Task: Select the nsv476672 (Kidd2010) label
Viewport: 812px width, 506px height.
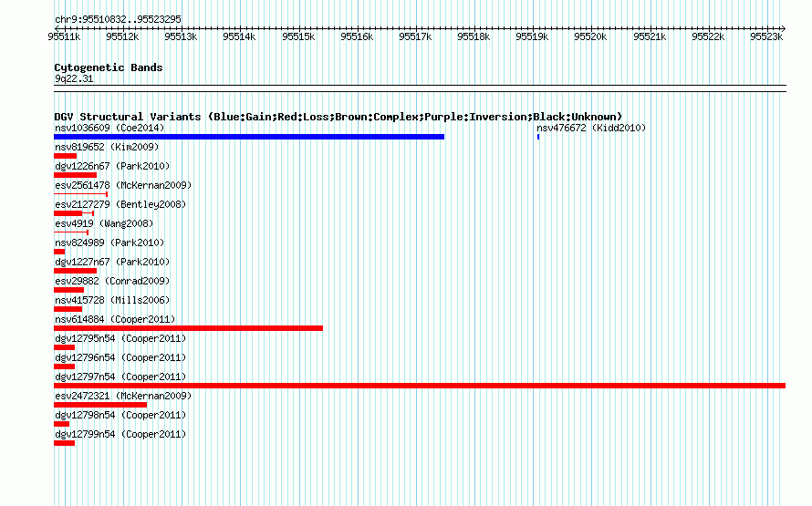Action: (x=591, y=128)
